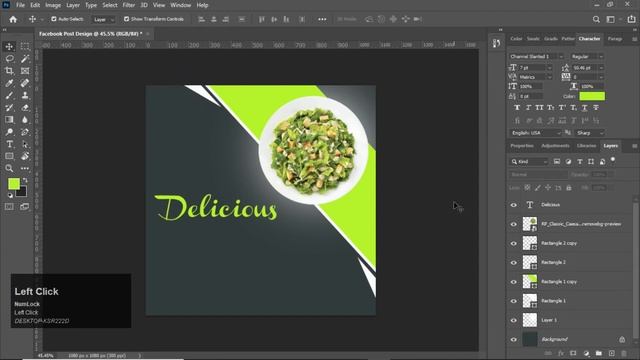Image resolution: width=640 pixels, height=360 pixels.
Task: Select the Pen tool
Action: click(x=25, y=132)
